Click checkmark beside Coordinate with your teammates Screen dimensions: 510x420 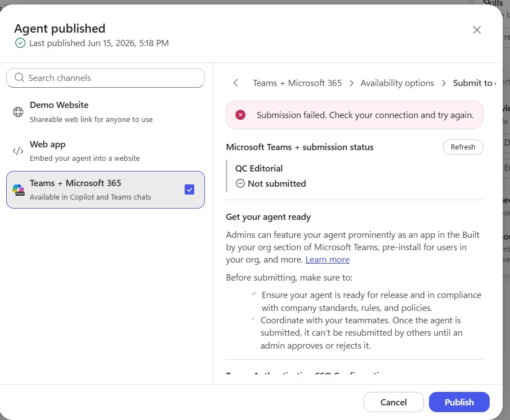click(x=253, y=319)
